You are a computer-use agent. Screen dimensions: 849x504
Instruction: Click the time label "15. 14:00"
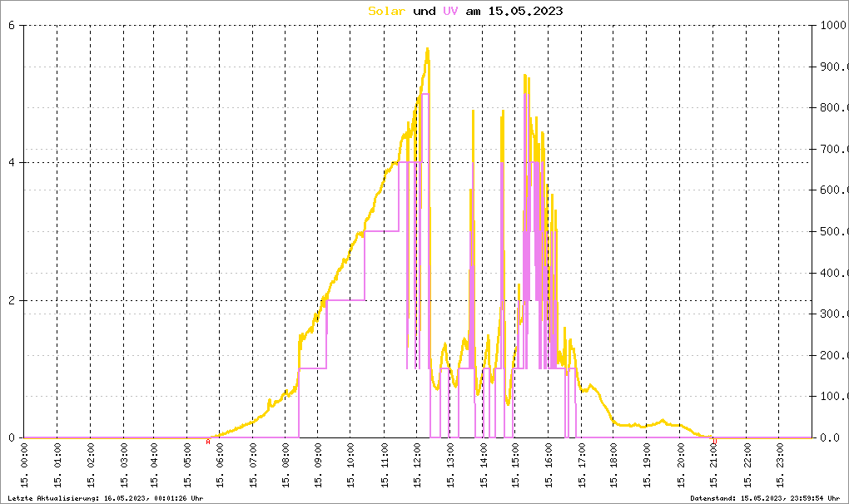pyautogui.click(x=483, y=466)
